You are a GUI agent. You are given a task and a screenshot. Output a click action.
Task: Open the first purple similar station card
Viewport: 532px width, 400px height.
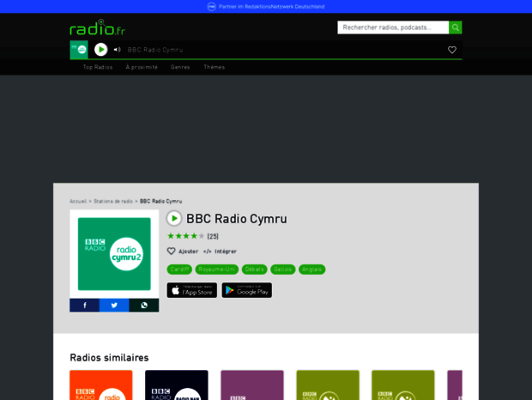click(x=252, y=385)
